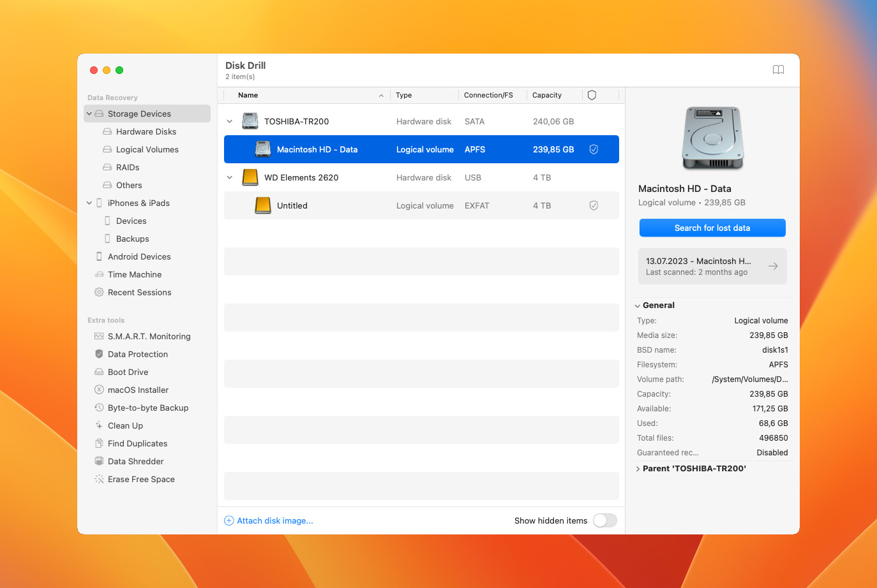Click the USB connection cell
This screenshot has height=588, width=877.
pyautogui.click(x=473, y=177)
